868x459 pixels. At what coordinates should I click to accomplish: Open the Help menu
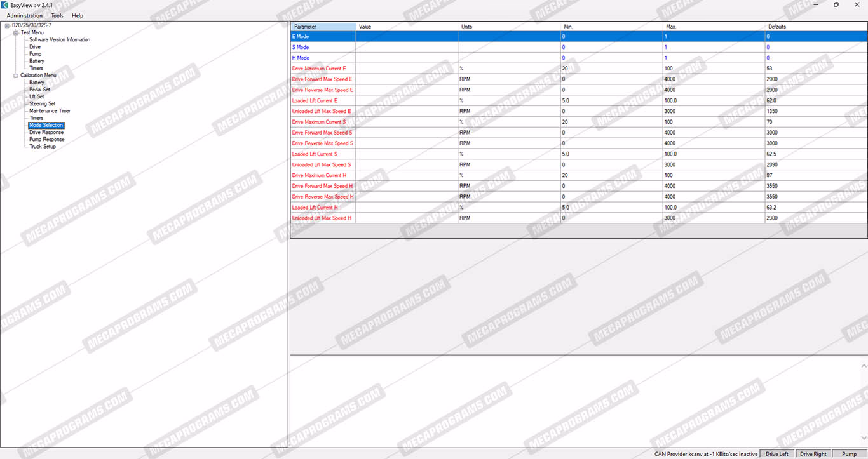point(78,15)
